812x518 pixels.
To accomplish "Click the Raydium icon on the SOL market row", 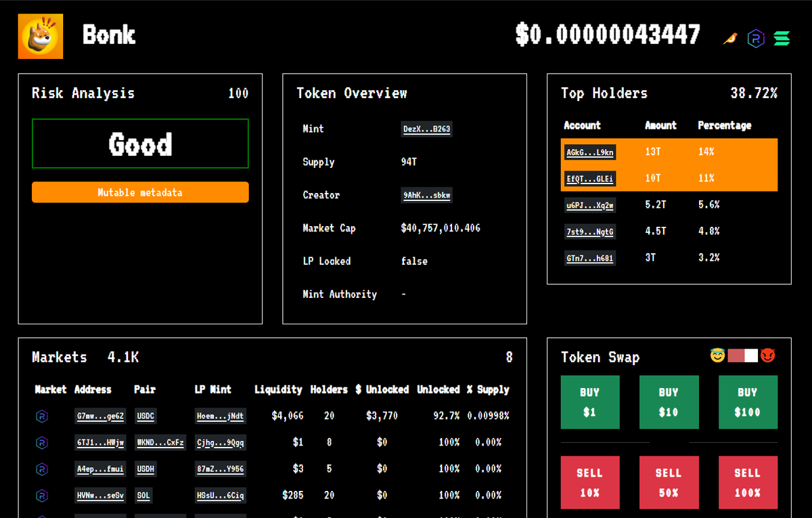I will click(x=43, y=495).
